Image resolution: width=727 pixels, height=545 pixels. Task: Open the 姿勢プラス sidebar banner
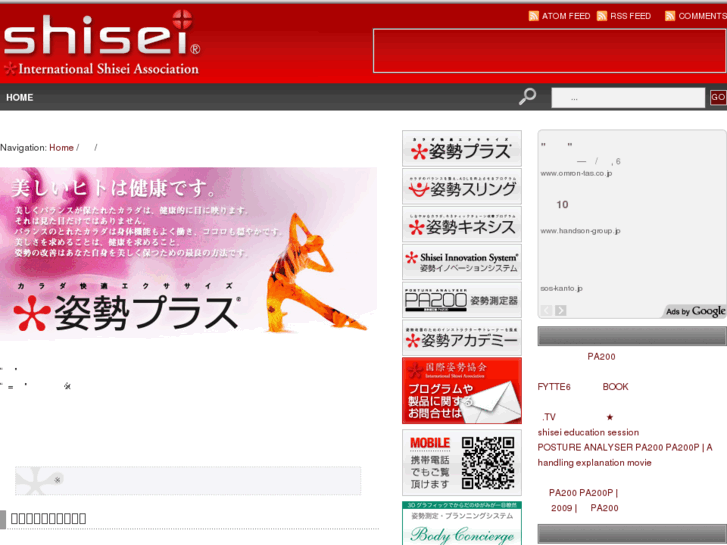pyautogui.click(x=462, y=148)
